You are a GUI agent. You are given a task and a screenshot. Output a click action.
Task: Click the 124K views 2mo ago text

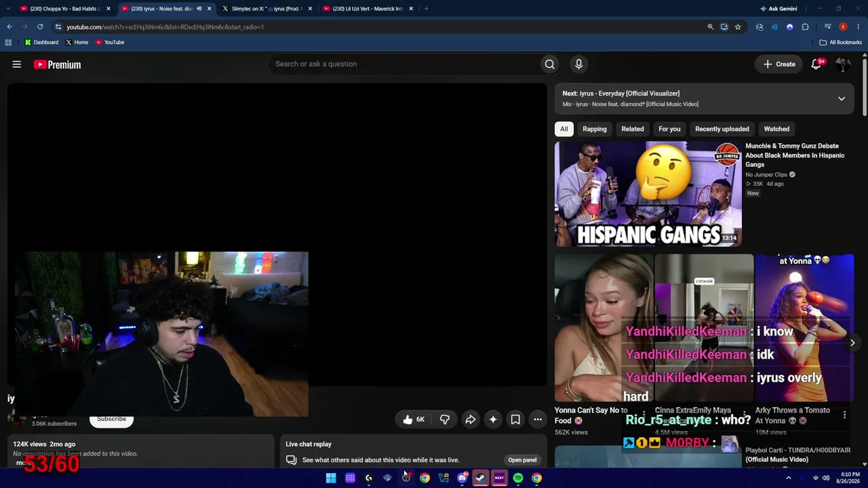point(44,444)
